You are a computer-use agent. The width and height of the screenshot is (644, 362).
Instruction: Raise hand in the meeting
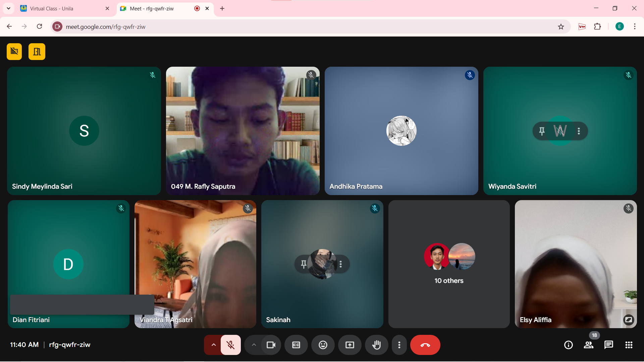(376, 345)
